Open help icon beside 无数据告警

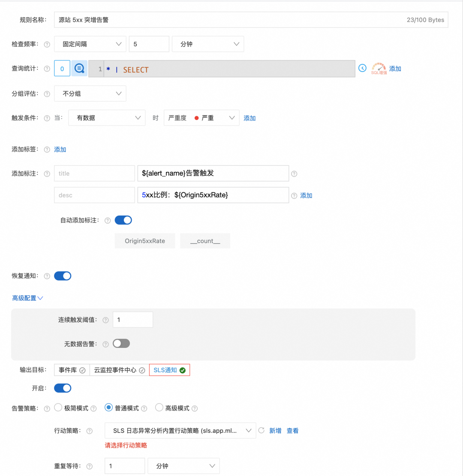(x=107, y=343)
